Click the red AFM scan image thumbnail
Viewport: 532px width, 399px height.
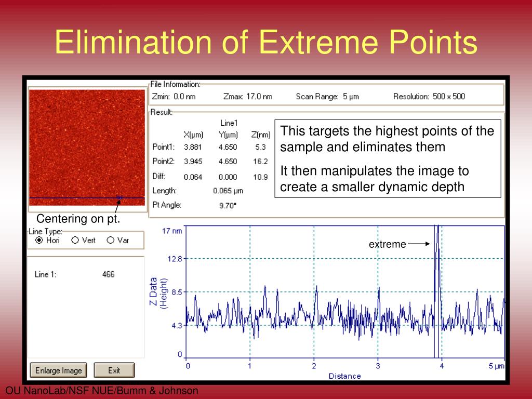coord(87,147)
